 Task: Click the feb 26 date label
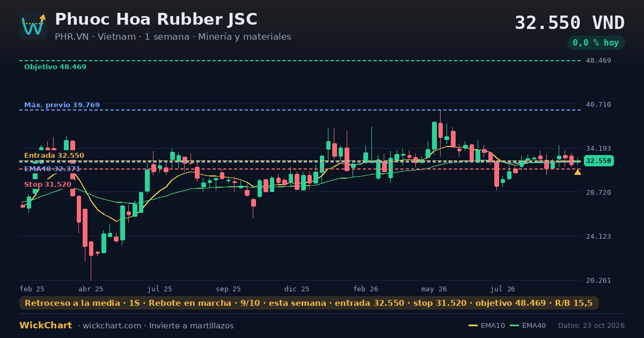coord(366,289)
